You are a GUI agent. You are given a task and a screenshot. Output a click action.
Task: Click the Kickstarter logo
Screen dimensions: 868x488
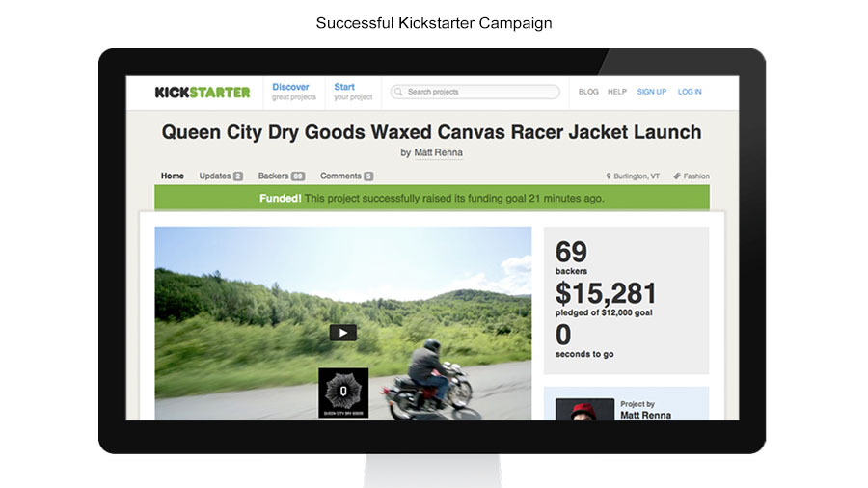(x=203, y=92)
